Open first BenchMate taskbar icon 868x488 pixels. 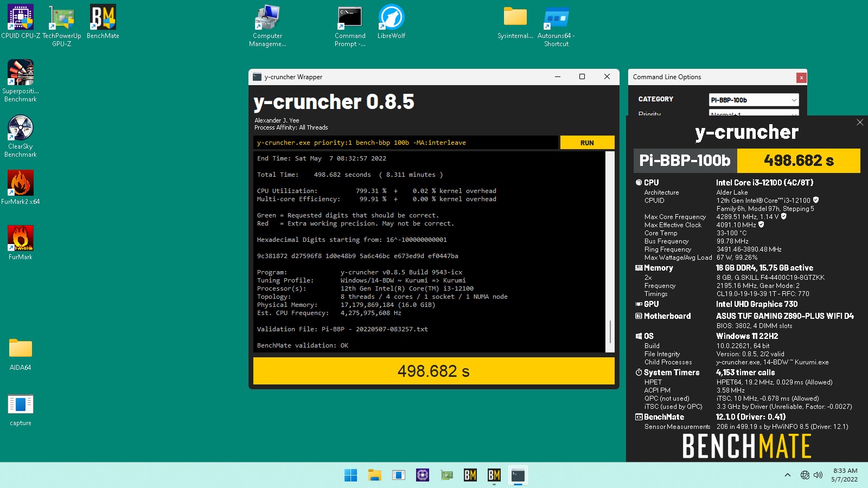[x=470, y=476]
